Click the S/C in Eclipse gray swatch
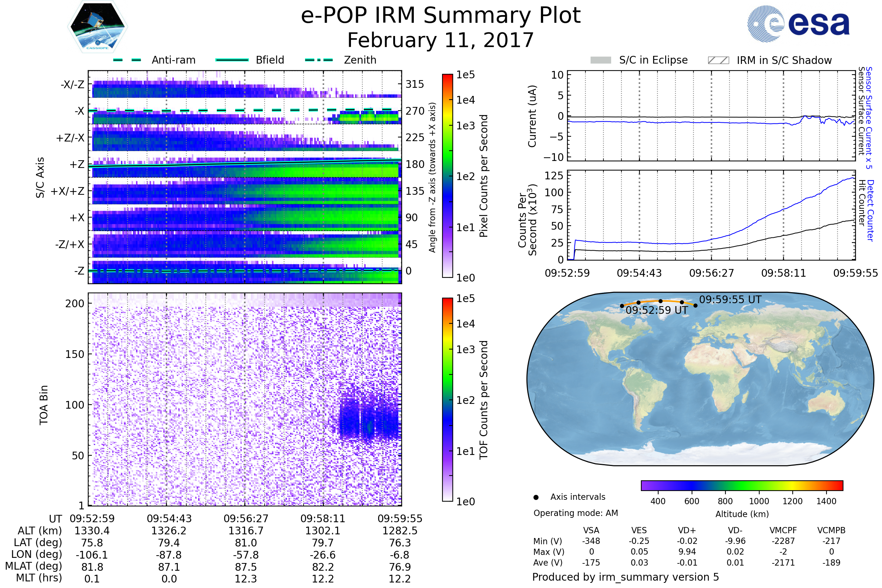The image size is (882, 588). pos(601,60)
